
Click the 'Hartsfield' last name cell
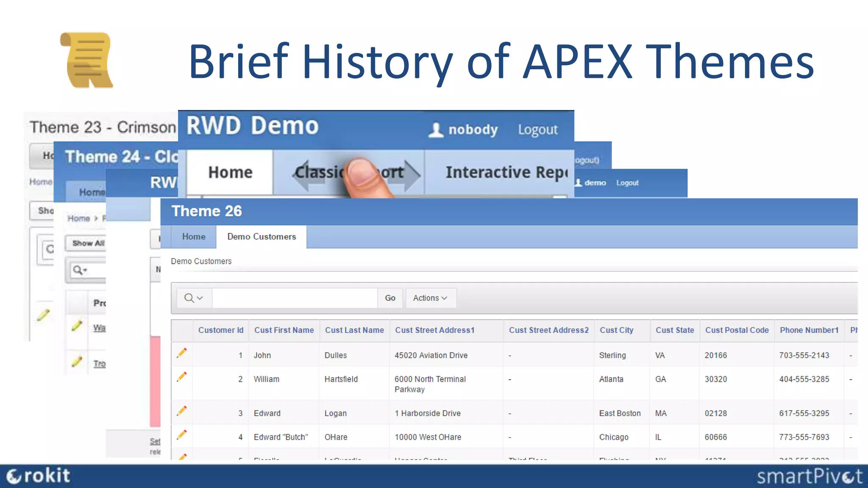341,379
